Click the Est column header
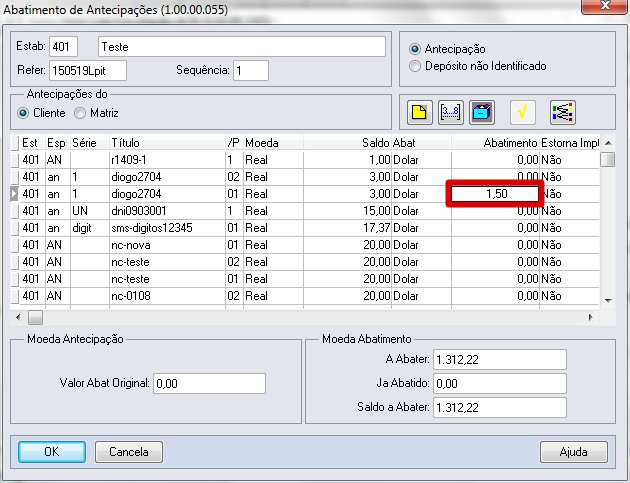Viewport: 630px width, 483px height. [30, 143]
